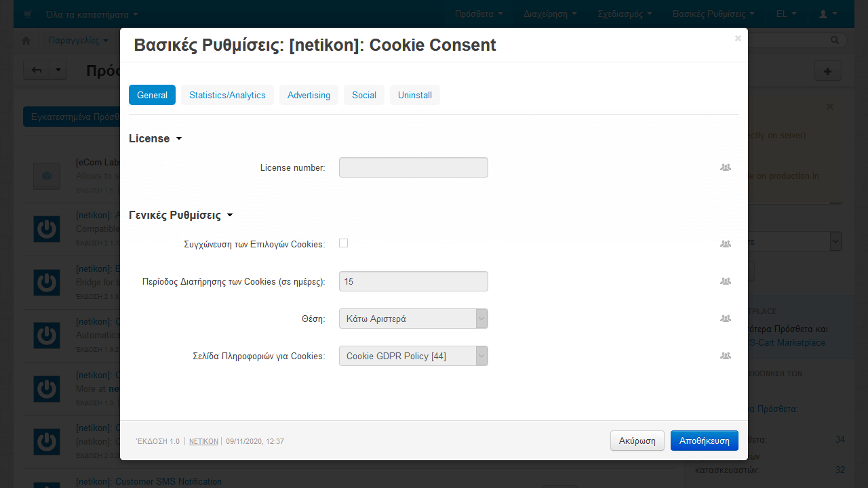
Task: Switch to the Social tab
Action: [364, 95]
